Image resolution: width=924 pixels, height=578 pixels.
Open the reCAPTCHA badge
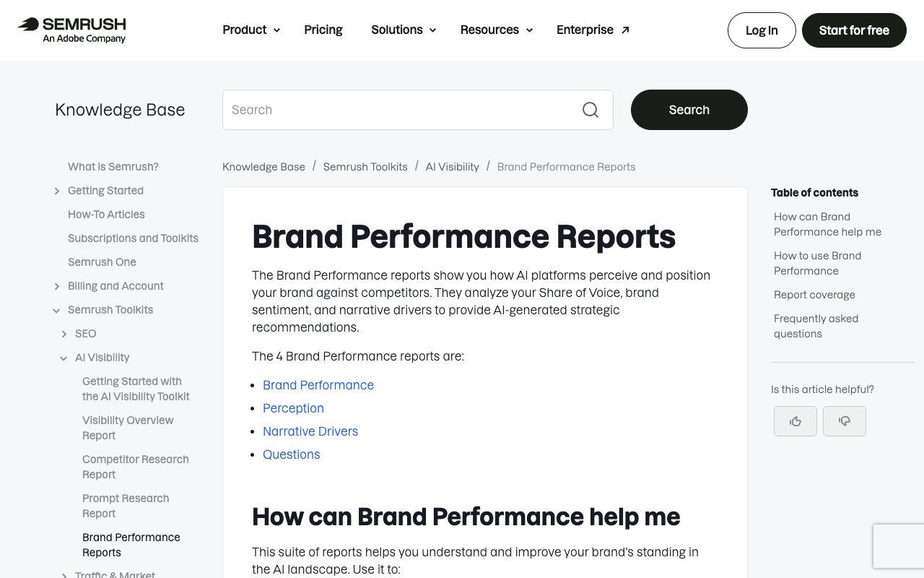click(x=899, y=546)
